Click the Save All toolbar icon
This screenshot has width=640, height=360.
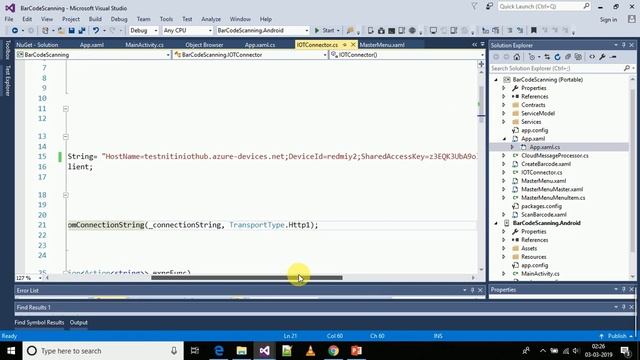coord(82,31)
